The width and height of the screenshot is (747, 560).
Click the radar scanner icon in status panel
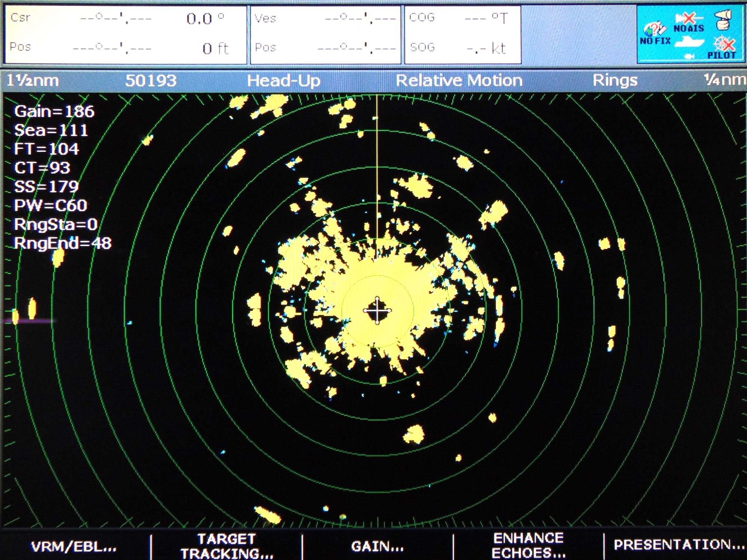pos(723,19)
